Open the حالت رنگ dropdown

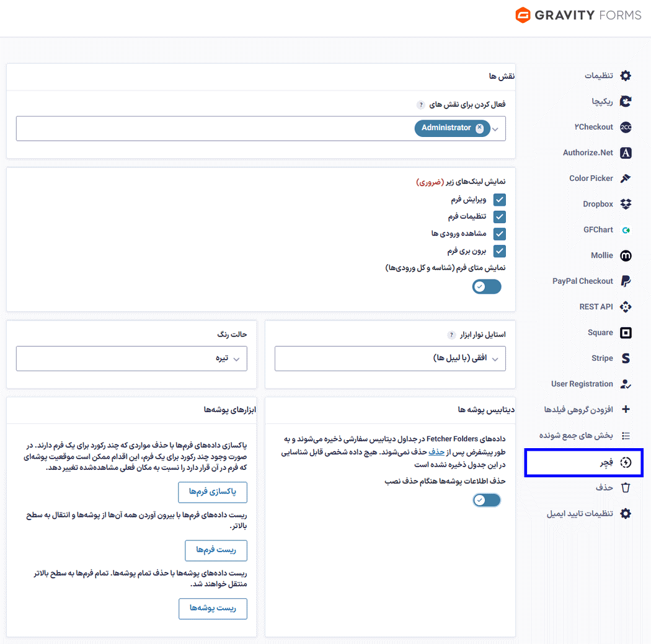pos(131,358)
